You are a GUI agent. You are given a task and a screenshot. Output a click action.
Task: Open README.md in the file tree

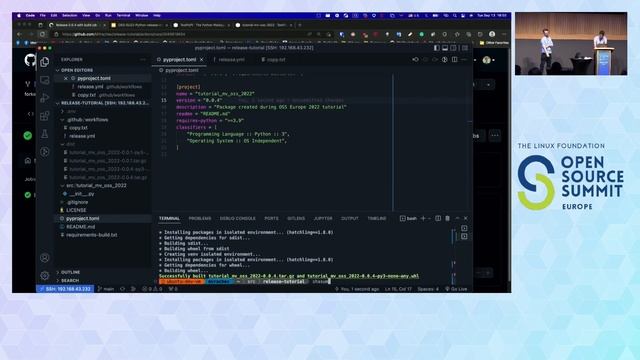[80, 227]
